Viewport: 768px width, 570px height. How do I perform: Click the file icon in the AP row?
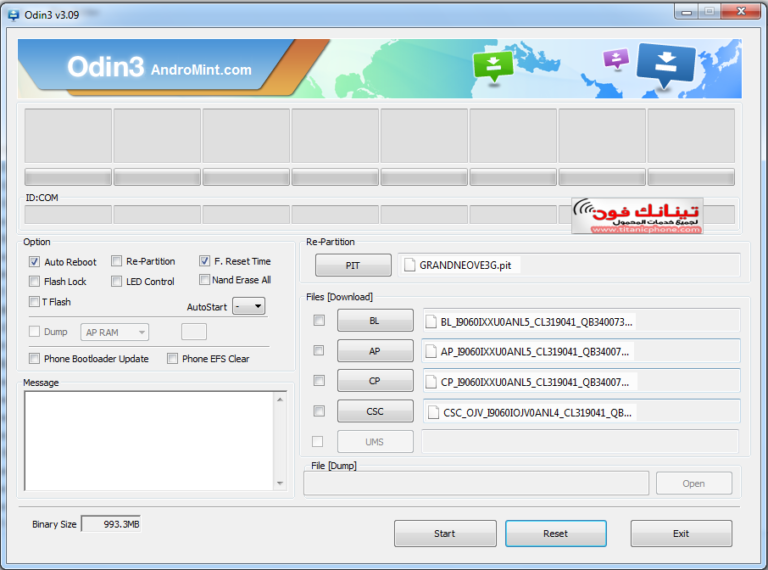[x=431, y=352]
